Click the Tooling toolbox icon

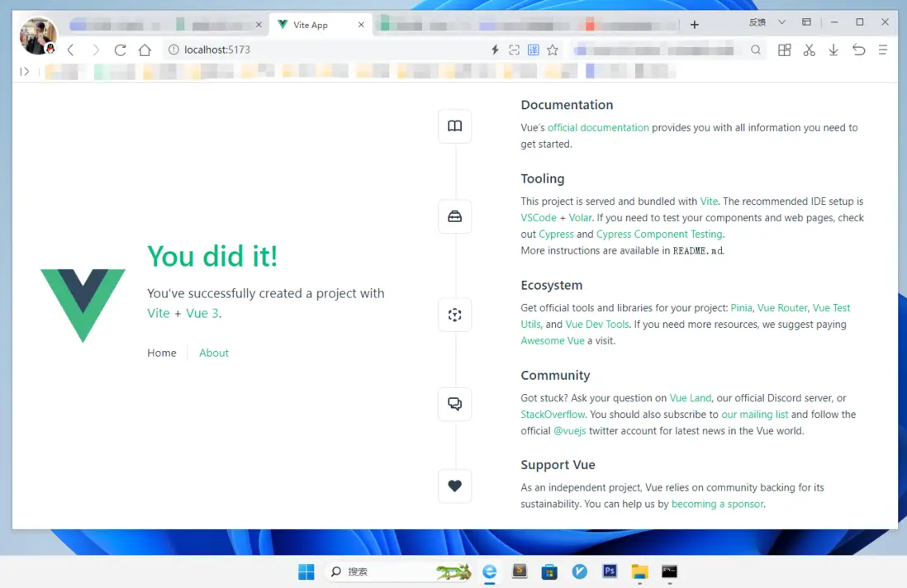[454, 217]
